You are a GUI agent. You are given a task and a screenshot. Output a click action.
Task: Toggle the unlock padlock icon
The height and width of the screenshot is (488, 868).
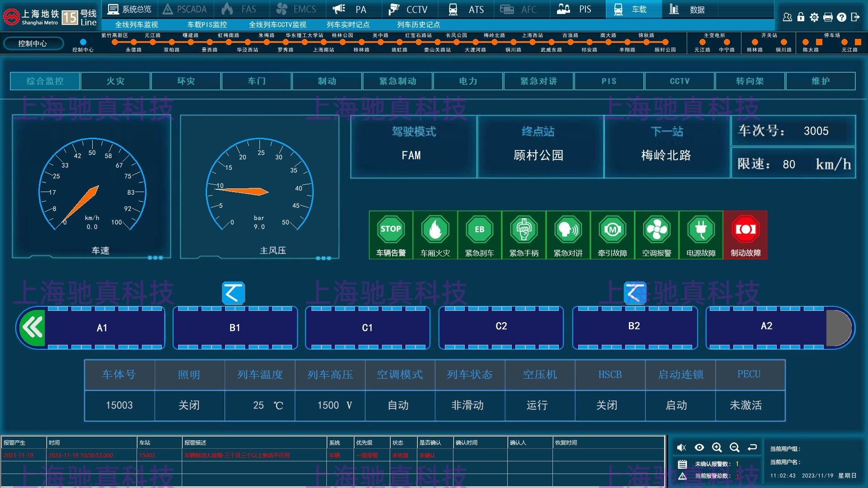click(801, 17)
